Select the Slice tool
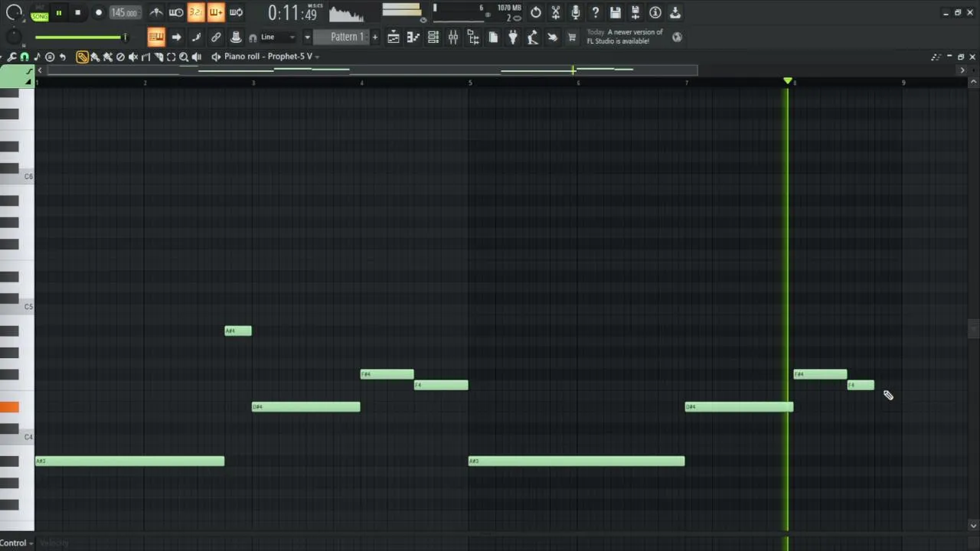Viewport: 980px width, 551px height. pyautogui.click(x=158, y=57)
